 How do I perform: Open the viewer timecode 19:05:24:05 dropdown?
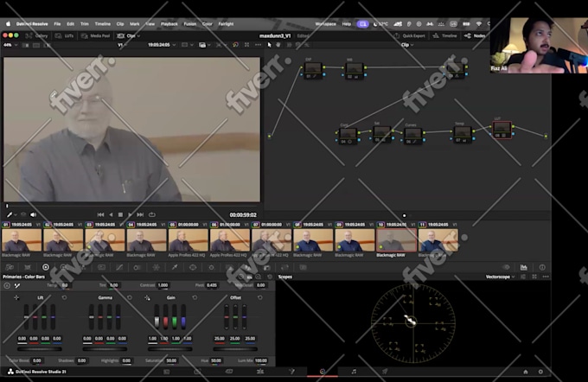[162, 45]
